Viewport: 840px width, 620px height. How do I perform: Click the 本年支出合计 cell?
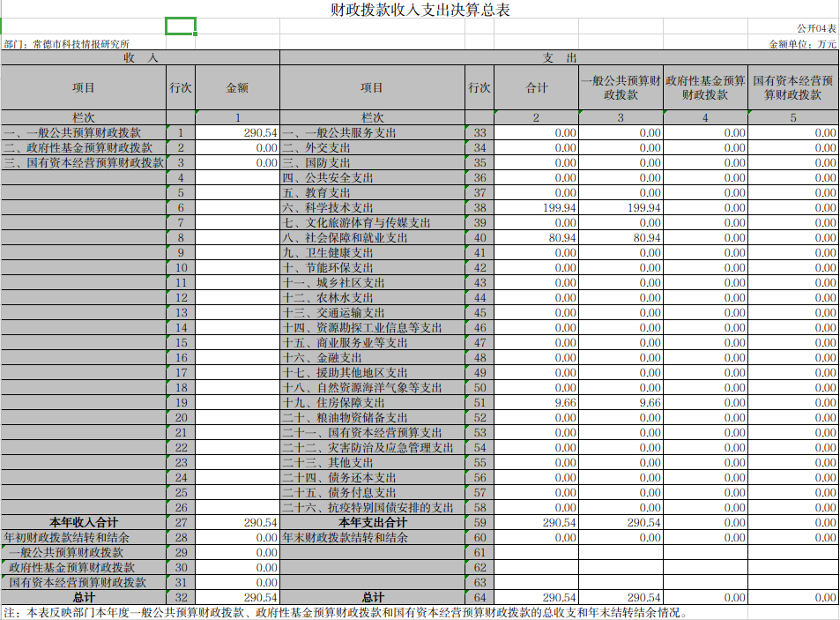[372, 522]
